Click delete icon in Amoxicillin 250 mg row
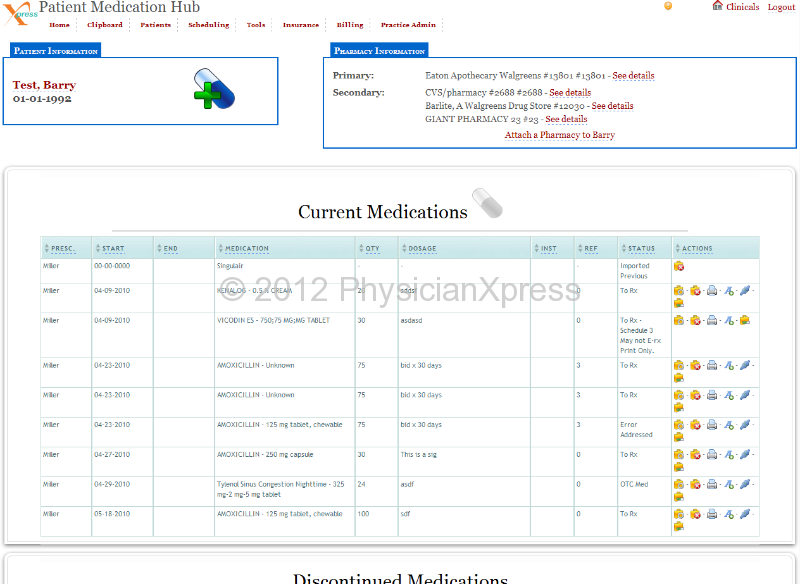 [695, 455]
